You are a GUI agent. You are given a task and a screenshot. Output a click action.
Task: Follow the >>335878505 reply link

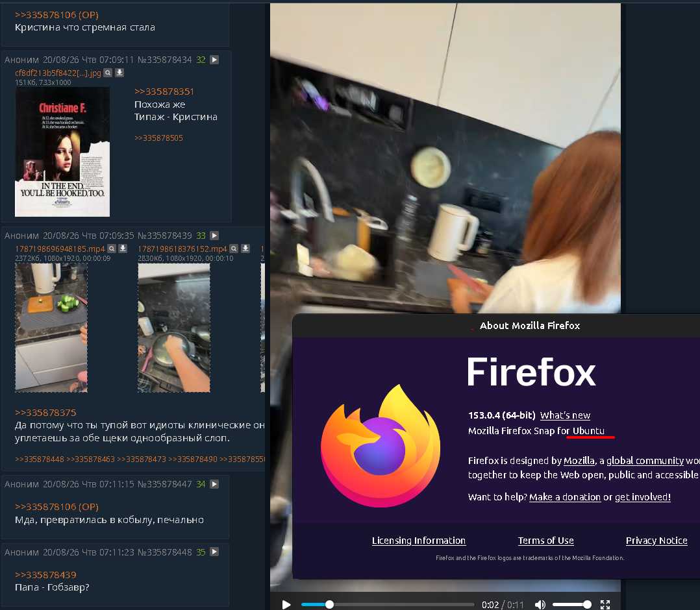click(158, 138)
